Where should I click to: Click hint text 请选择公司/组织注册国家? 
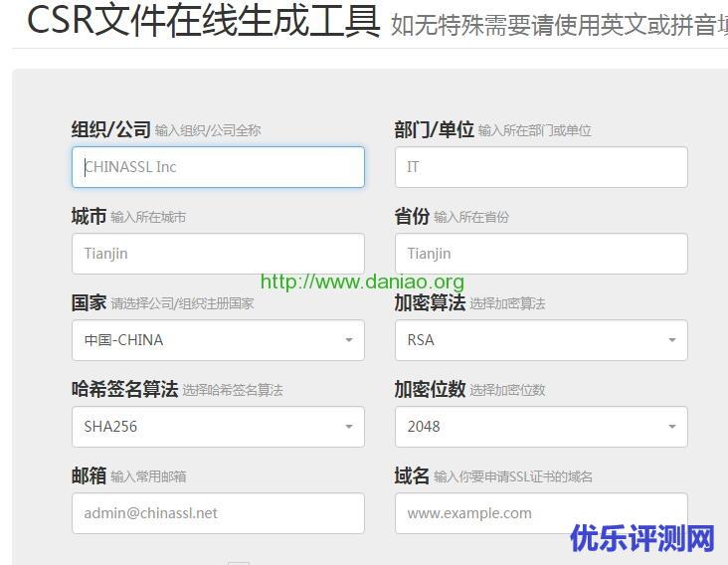(182, 303)
